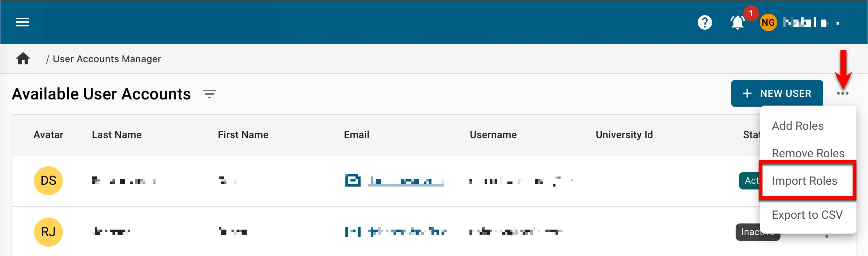Image resolution: width=868 pixels, height=256 pixels.
Task: Sort by Username column header
Action: pyautogui.click(x=493, y=135)
